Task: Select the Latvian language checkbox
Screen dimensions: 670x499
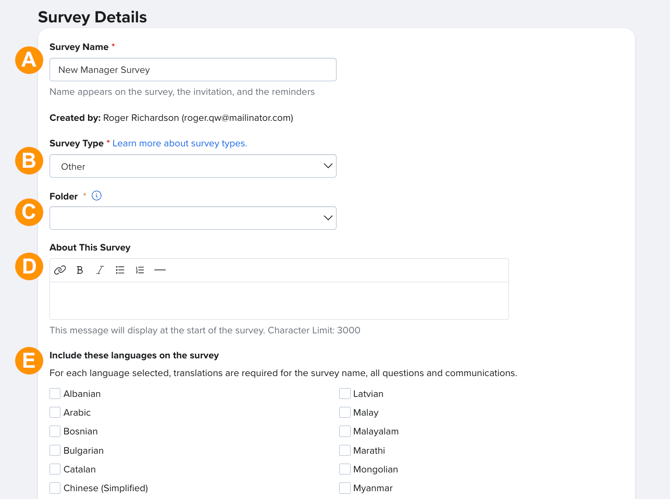Action: click(x=345, y=393)
